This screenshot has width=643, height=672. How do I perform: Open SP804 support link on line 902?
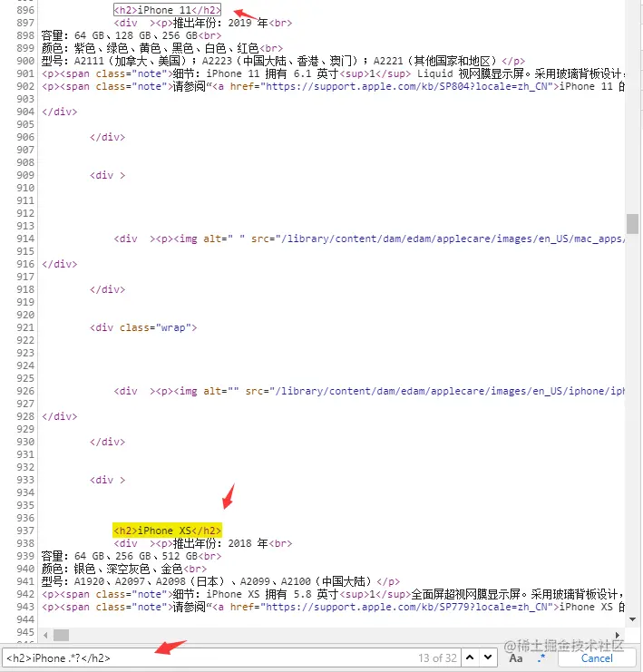coord(406,86)
